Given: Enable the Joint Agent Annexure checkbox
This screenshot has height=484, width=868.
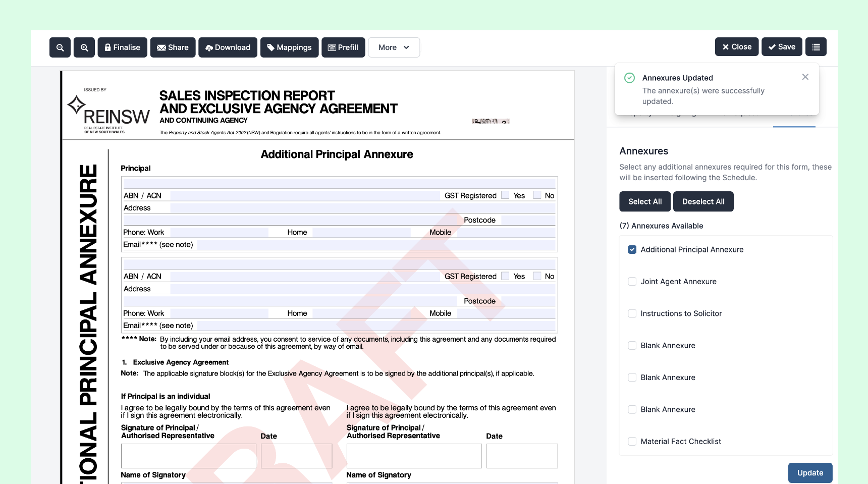Looking at the screenshot, I should (x=632, y=282).
